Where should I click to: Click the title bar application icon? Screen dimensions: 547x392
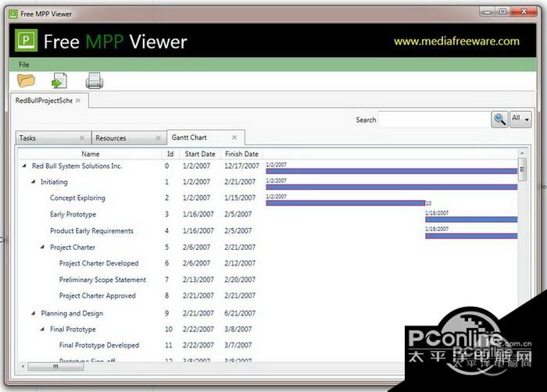(x=13, y=14)
